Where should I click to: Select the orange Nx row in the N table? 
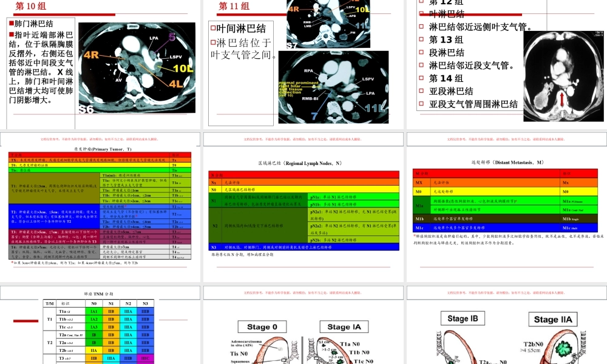click(x=304, y=182)
